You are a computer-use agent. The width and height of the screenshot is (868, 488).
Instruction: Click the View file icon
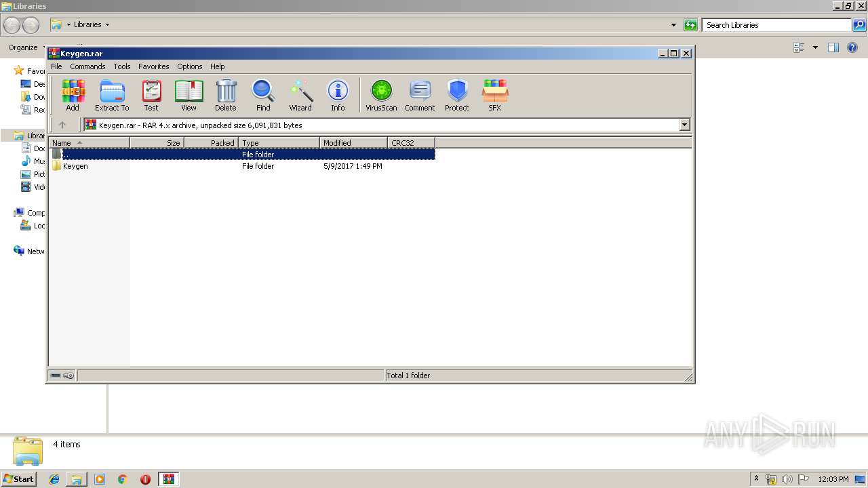pos(189,95)
